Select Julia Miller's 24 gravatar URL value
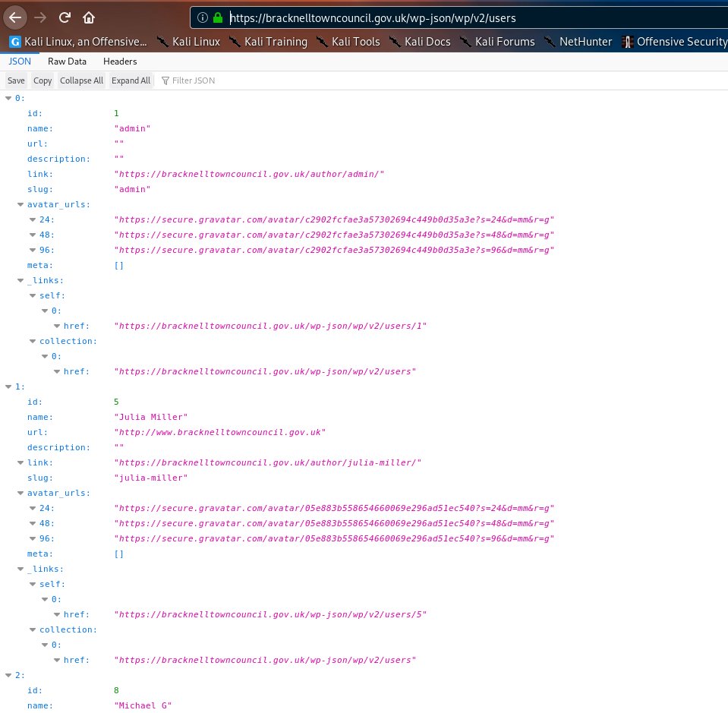The height and width of the screenshot is (713, 728). pos(334,508)
